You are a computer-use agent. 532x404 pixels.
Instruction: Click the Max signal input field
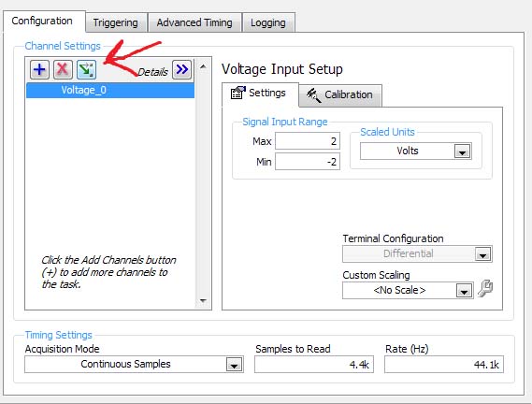point(308,141)
